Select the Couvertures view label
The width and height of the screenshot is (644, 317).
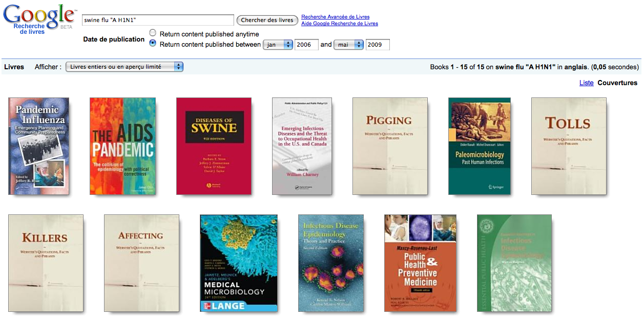[x=617, y=83]
